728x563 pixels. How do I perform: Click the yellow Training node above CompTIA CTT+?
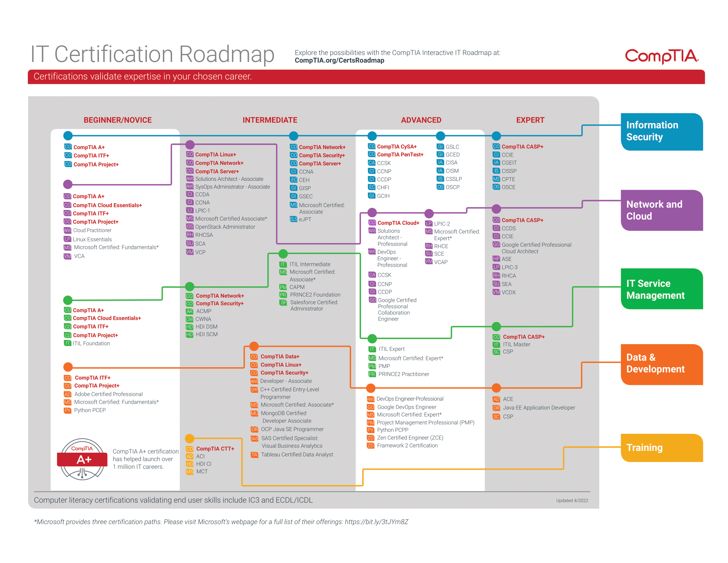pyautogui.click(x=190, y=438)
